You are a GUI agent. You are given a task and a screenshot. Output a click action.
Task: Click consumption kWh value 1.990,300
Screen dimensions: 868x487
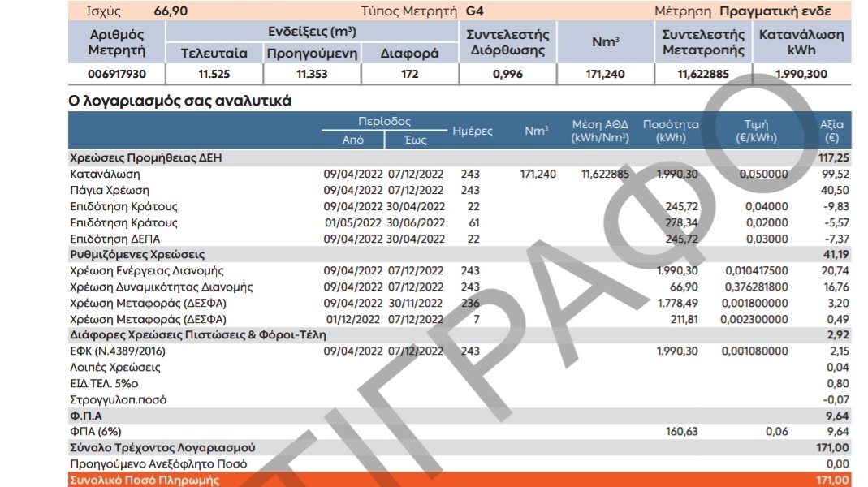coord(801,74)
